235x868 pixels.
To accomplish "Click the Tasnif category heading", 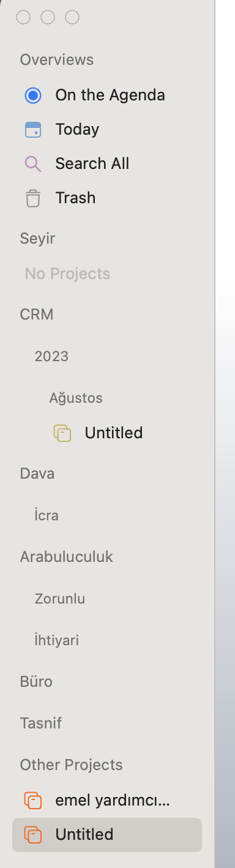I will point(41,723).
